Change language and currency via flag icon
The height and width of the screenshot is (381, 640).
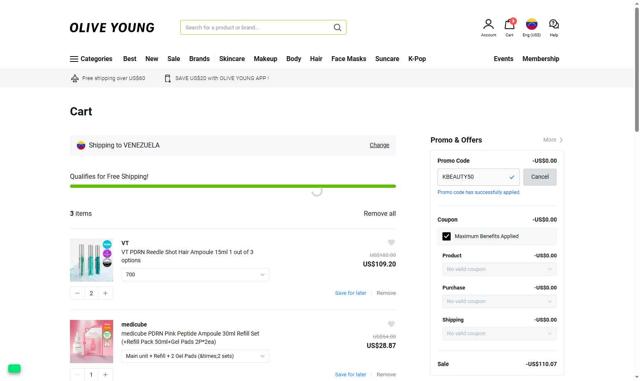531,27
